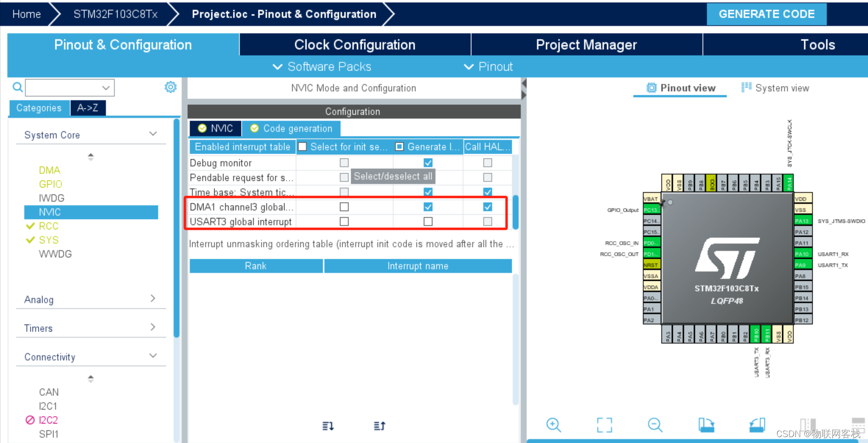The width and height of the screenshot is (868, 443).
Task: Open the Project Manager tab
Action: (x=587, y=45)
